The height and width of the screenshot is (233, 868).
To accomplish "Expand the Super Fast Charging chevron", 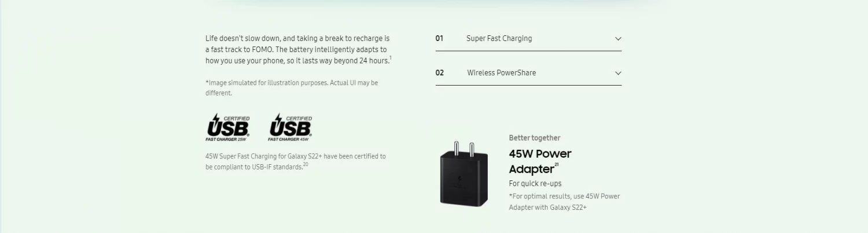I will [618, 39].
